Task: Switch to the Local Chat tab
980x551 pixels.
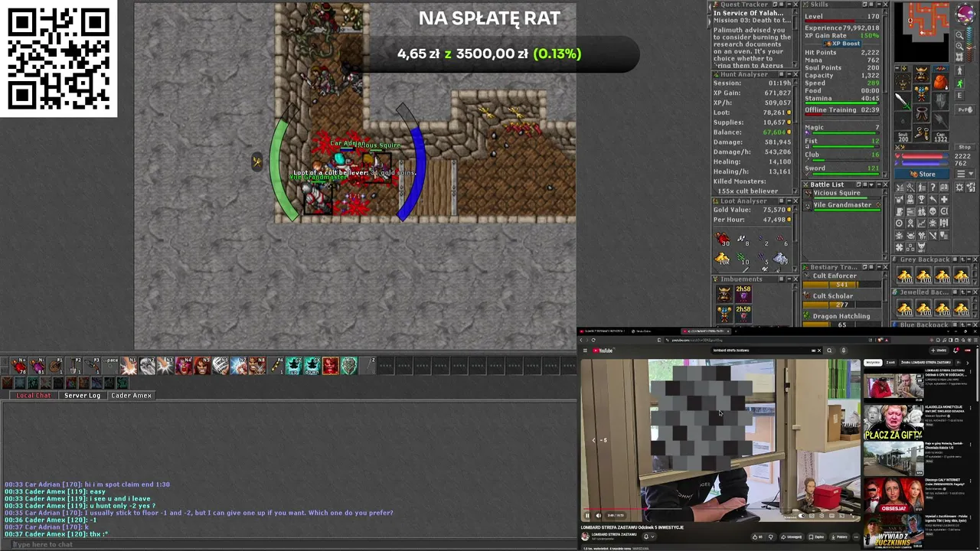Action: pyautogui.click(x=34, y=396)
